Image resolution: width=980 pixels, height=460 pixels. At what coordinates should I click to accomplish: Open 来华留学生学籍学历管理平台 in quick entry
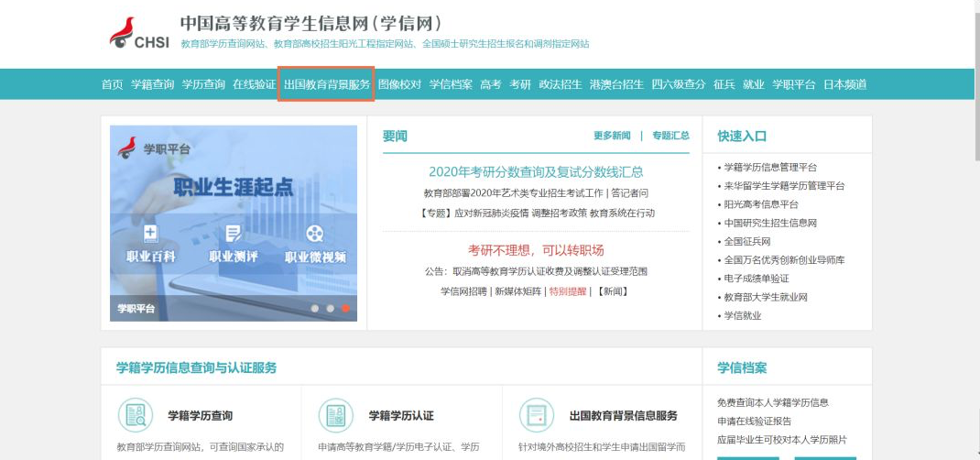pos(784,186)
